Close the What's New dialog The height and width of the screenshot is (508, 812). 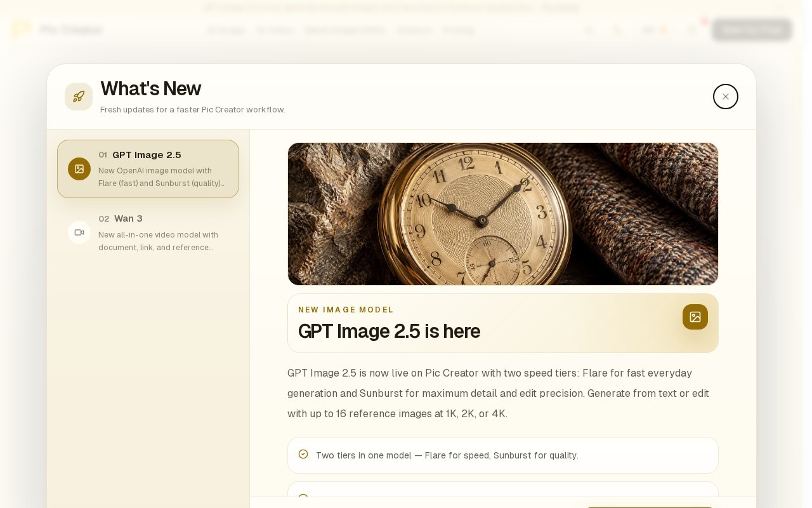(x=725, y=97)
